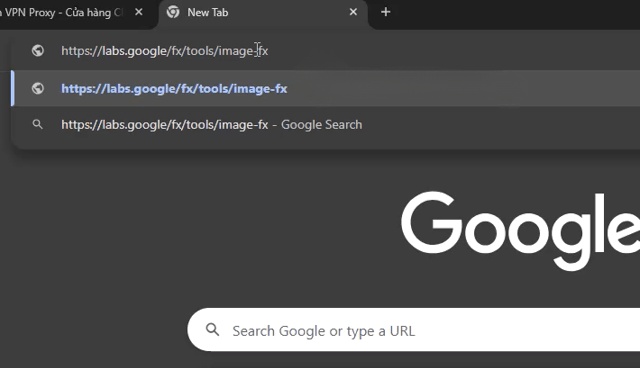640x368 pixels.
Task: Open a new tab with plus button
Action: tap(386, 12)
